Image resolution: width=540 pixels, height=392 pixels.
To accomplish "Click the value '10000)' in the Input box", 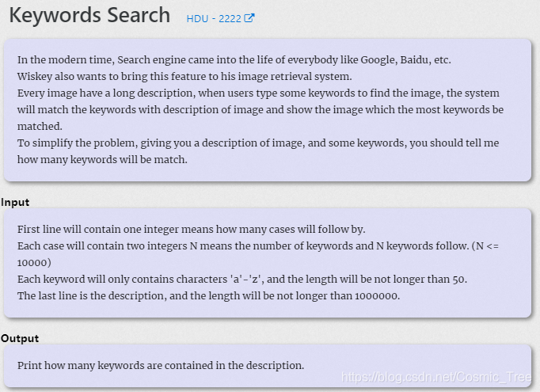I will tap(34, 263).
